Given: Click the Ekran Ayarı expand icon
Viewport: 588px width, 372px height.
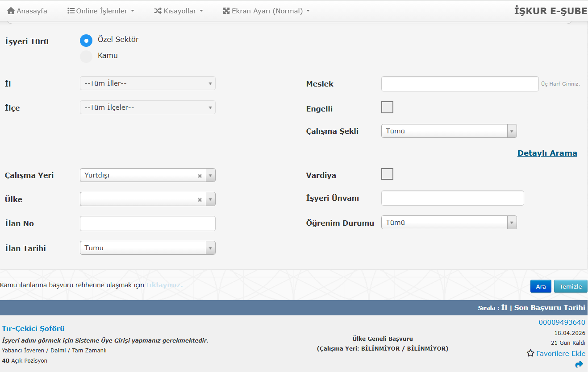Looking at the screenshot, I should tap(226, 11).
